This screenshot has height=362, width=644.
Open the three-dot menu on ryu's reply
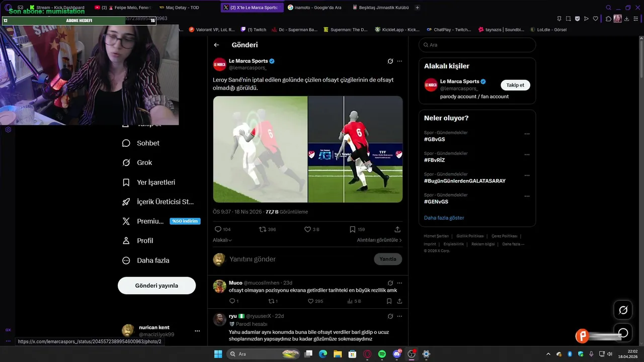pyautogui.click(x=399, y=316)
